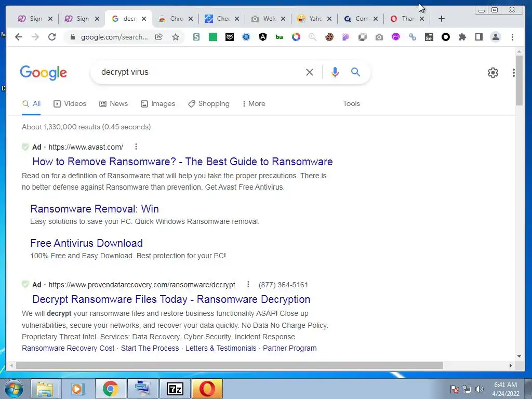This screenshot has height=399, width=532.
Task: Select the Videos search filter
Action: [70, 104]
